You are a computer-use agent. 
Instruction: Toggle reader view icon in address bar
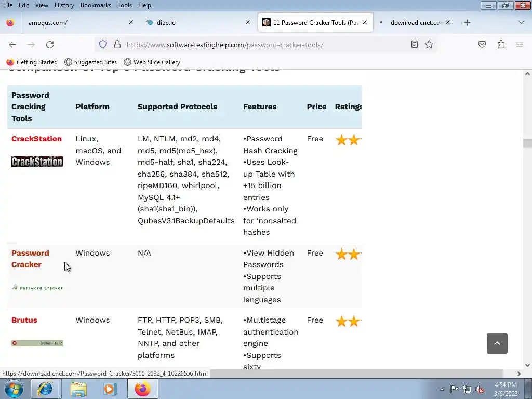[x=414, y=45]
